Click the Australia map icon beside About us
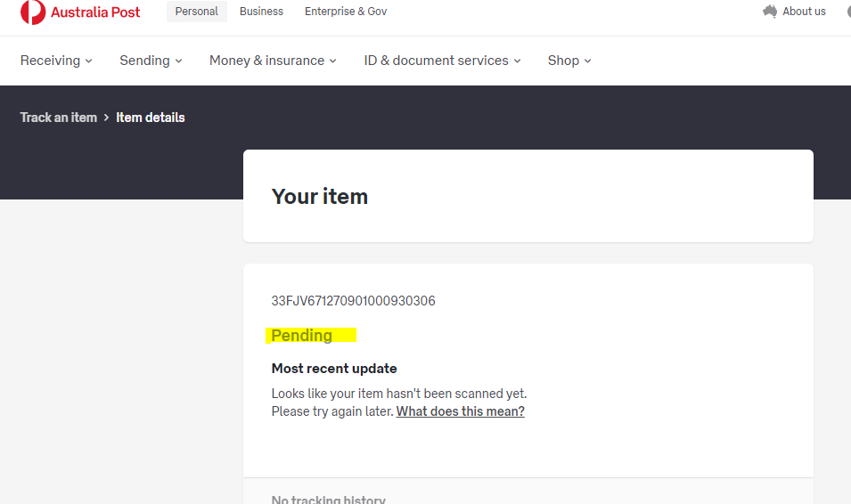851x504 pixels. 770,12
